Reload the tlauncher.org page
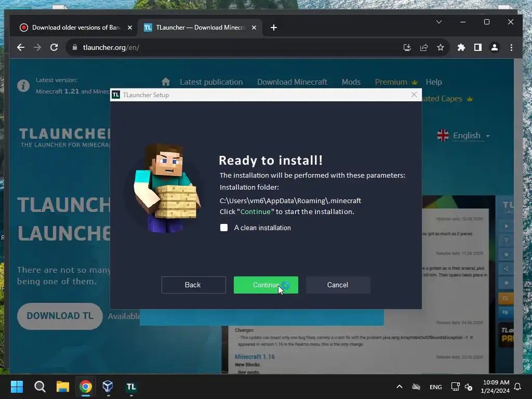The image size is (532, 399). tap(54, 47)
